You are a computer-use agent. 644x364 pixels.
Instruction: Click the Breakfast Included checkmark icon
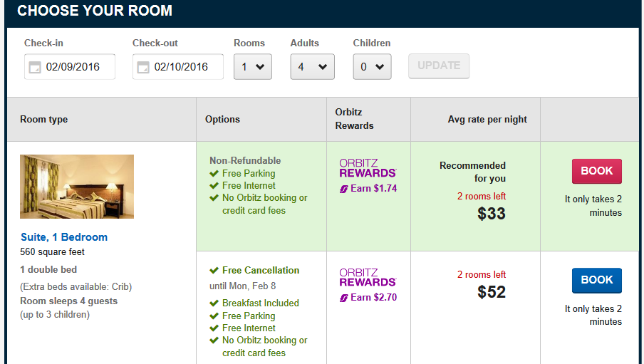(x=214, y=303)
